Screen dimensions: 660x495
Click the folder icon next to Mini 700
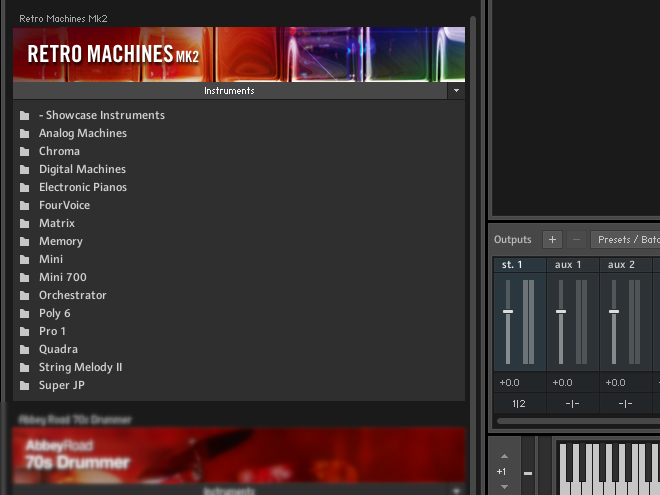pyautogui.click(x=25, y=278)
